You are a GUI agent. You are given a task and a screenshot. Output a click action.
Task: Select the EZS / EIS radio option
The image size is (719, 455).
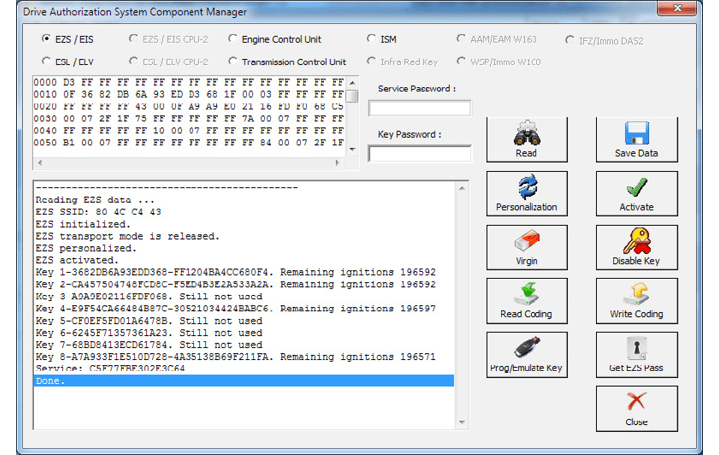[x=47, y=39]
